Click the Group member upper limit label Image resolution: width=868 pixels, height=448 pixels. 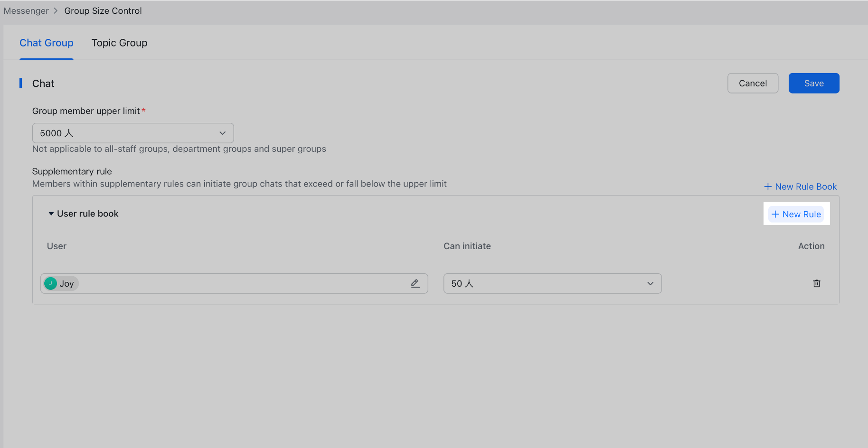coord(86,111)
